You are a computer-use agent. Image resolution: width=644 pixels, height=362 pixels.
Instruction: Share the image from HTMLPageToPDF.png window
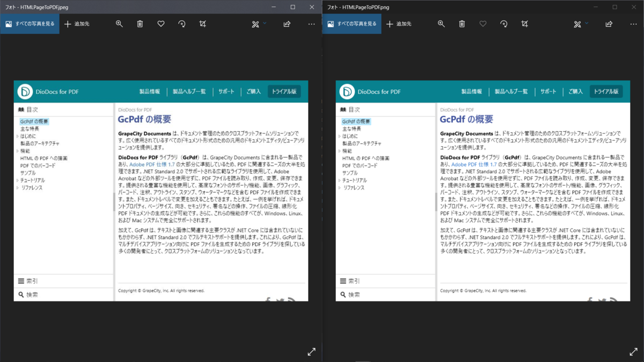609,24
